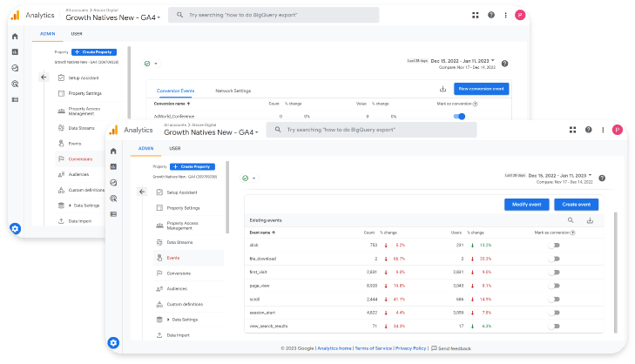The image size is (635, 364).
Task: Open Explore icon in back window sidebar
Action: [x=15, y=68]
